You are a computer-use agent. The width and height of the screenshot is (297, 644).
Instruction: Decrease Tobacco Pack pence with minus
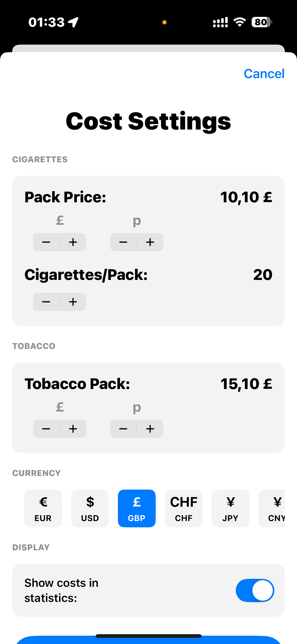pyautogui.click(x=123, y=429)
